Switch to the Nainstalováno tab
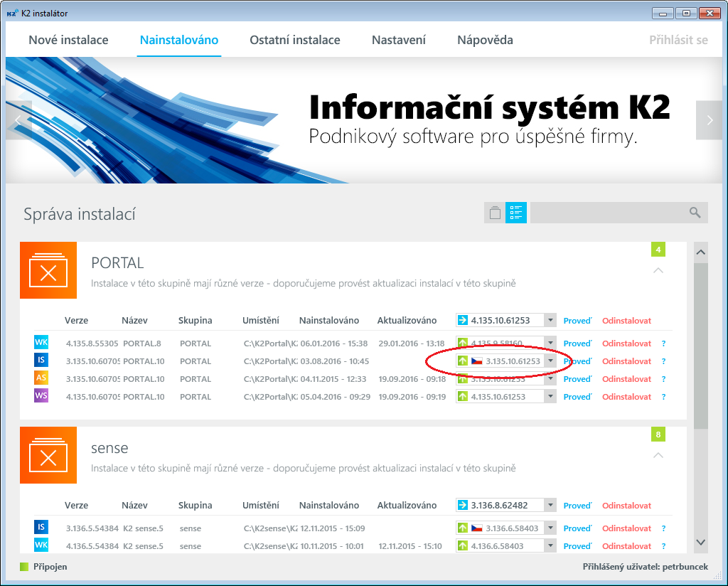 pyautogui.click(x=179, y=40)
